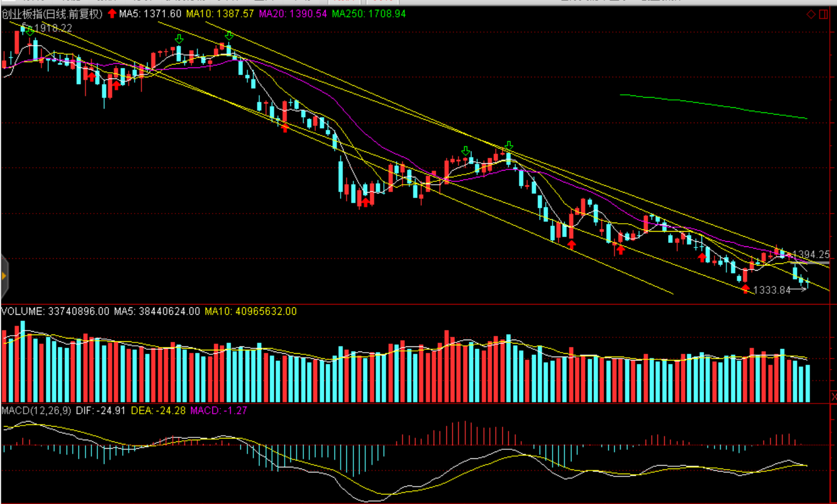
Task: Toggle the yellow MA10: 1387.57 average label
Action: click(220, 14)
